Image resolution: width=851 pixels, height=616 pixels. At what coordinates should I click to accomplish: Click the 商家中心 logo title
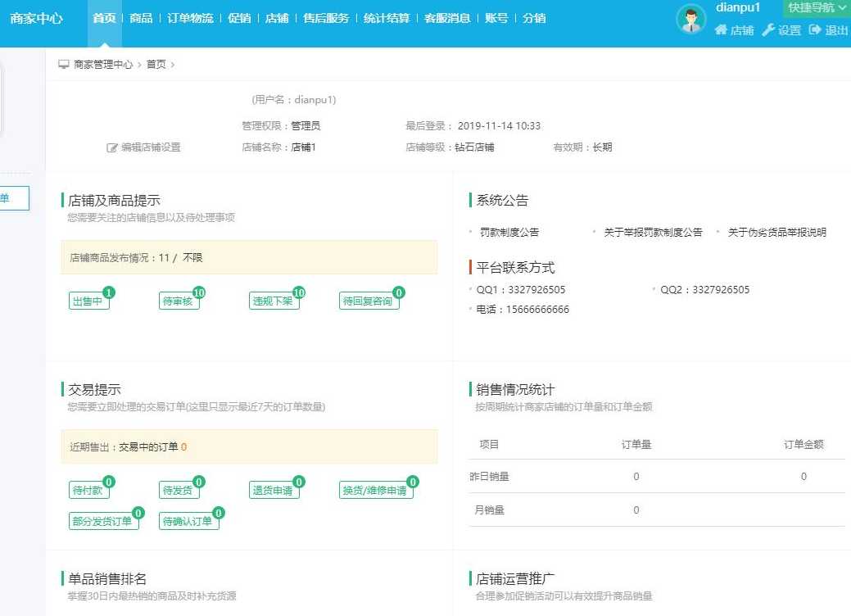[36, 18]
